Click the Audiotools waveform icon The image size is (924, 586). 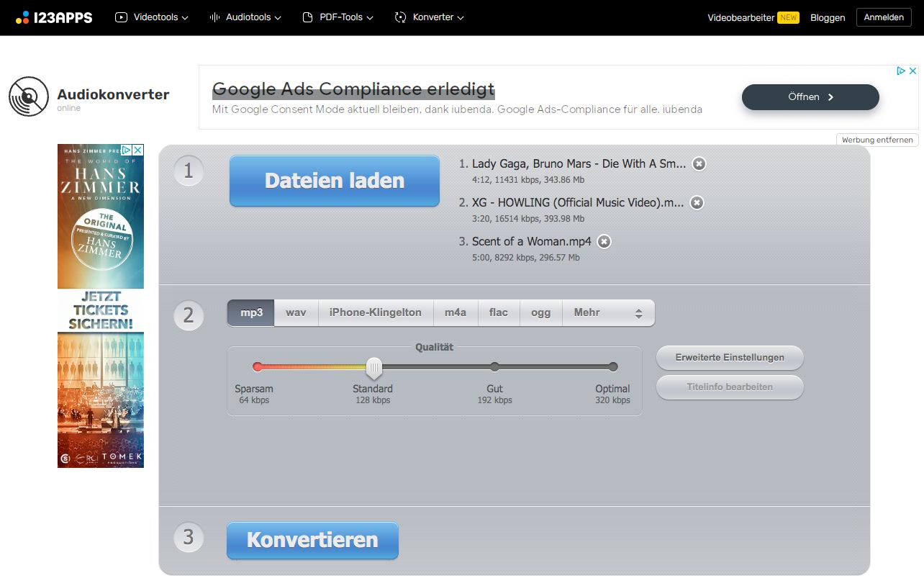click(x=214, y=17)
